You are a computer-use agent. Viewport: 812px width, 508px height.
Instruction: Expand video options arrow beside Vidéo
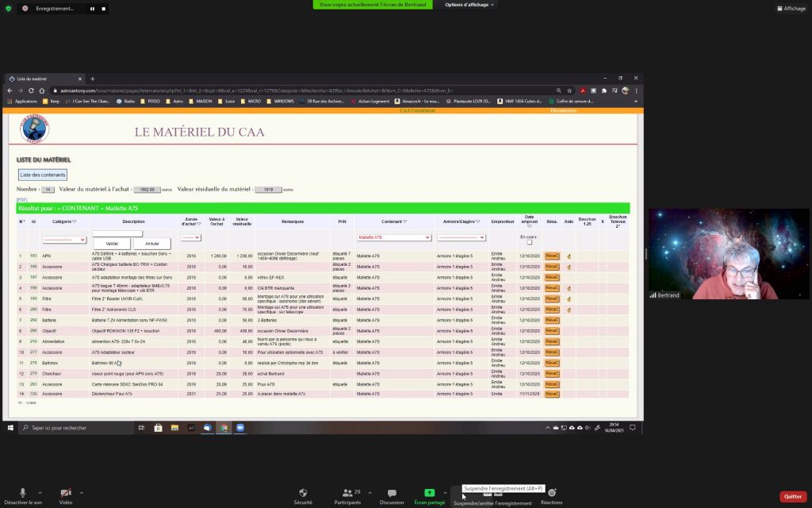pyautogui.click(x=82, y=492)
